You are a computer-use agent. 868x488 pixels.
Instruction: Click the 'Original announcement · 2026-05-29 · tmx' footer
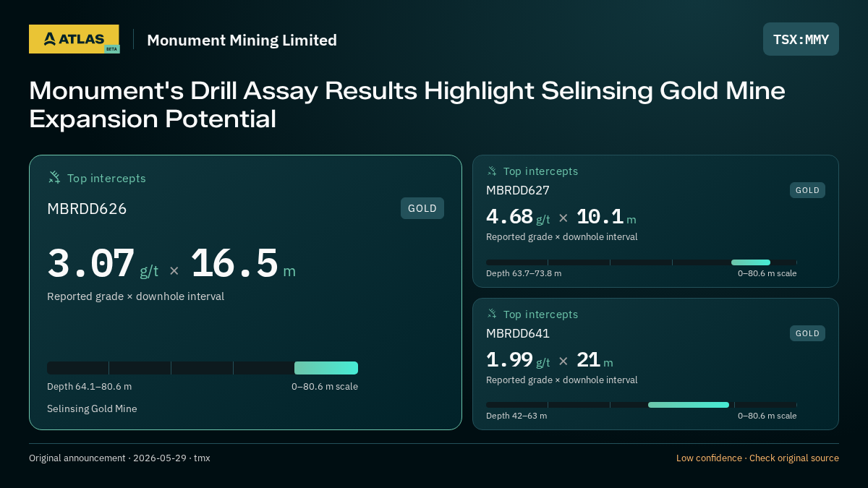coord(119,458)
